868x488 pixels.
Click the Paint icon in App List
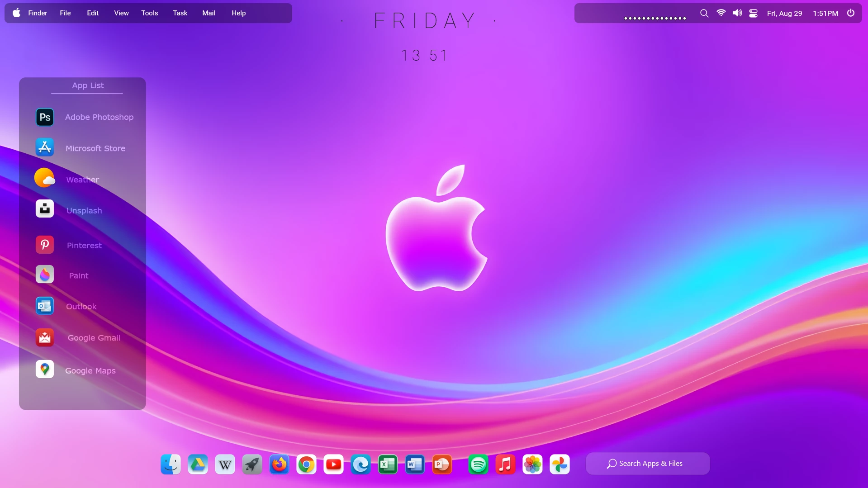click(45, 275)
